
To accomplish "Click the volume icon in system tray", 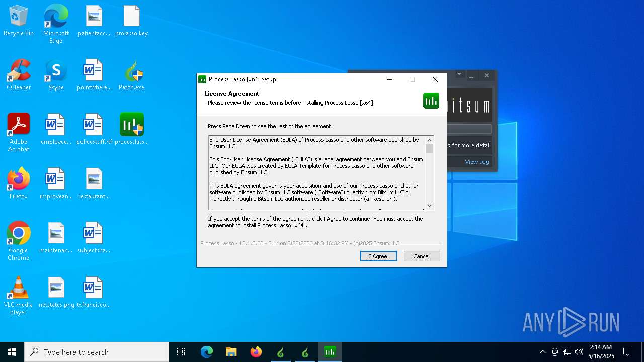I will tap(579, 352).
